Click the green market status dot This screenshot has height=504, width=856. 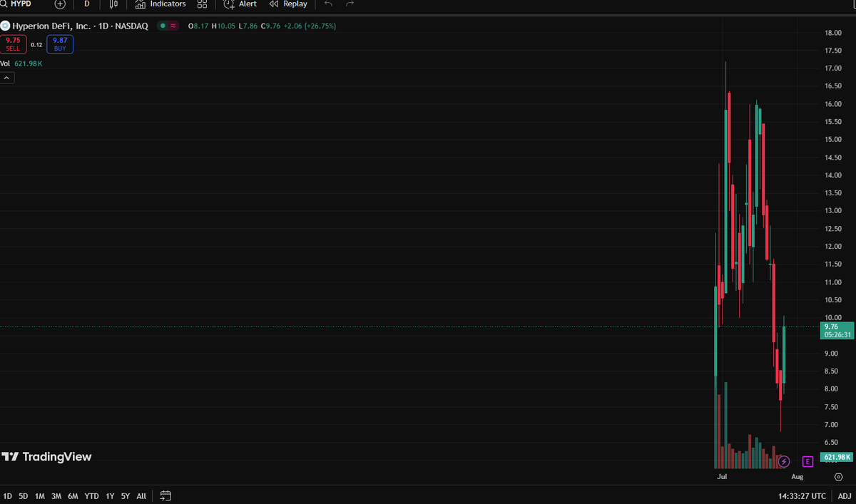tap(163, 26)
